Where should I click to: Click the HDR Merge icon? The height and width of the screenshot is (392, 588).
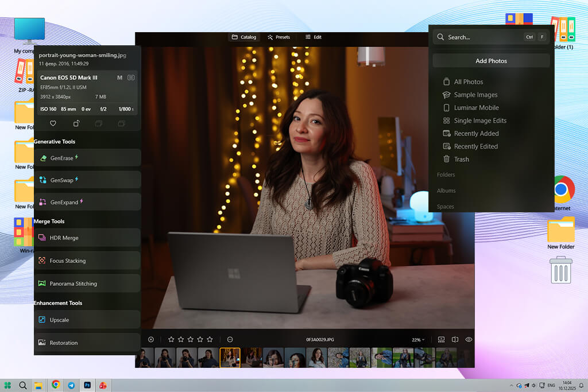[x=42, y=238]
